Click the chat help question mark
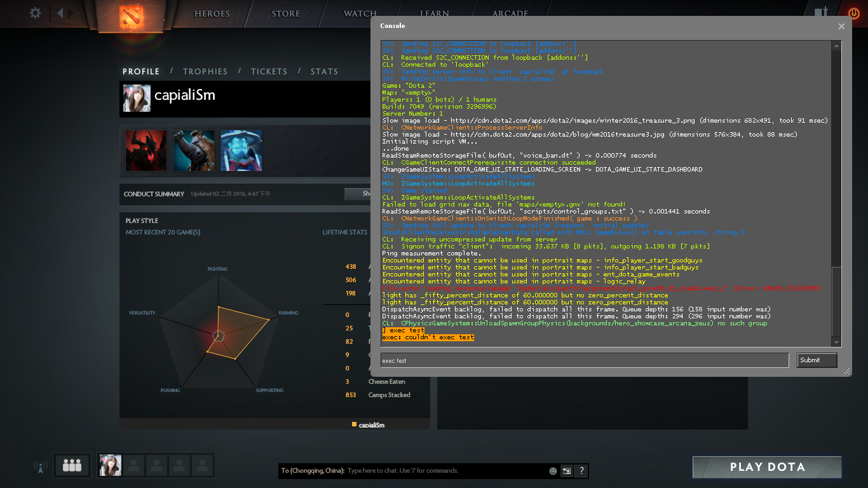 click(x=581, y=471)
